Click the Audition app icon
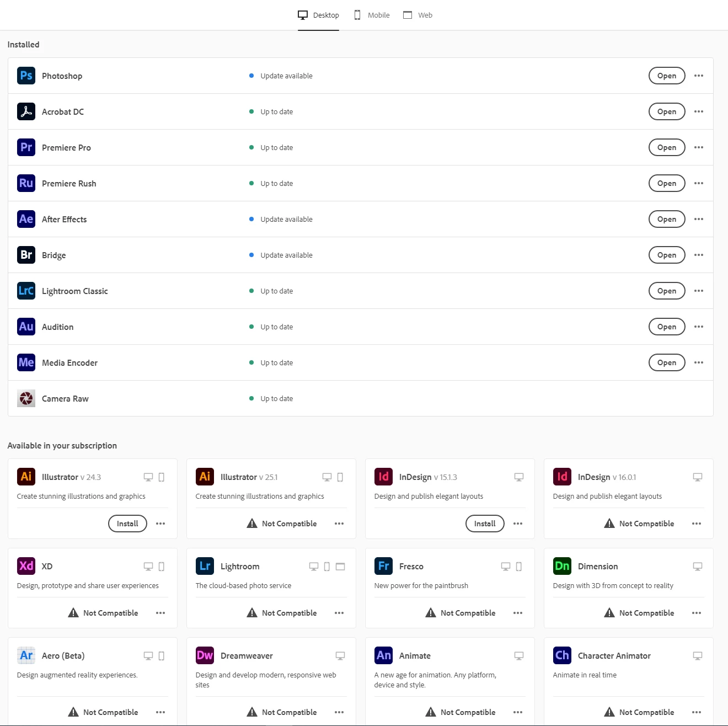The width and height of the screenshot is (728, 726). tap(26, 327)
